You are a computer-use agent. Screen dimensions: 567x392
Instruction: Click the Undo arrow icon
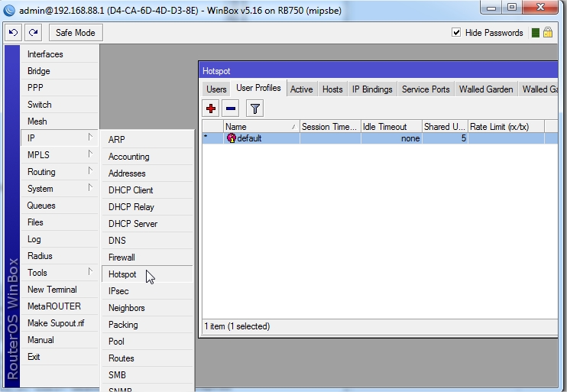click(x=14, y=33)
